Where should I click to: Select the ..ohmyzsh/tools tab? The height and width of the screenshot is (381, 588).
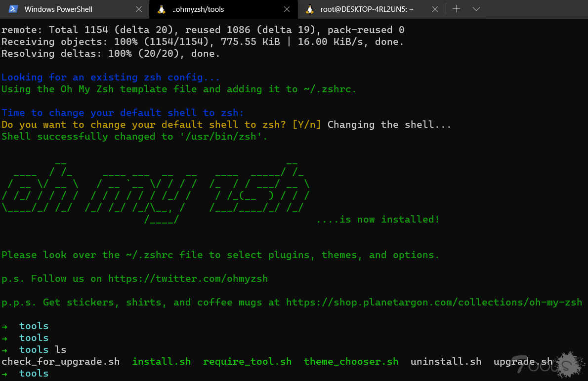(223, 9)
